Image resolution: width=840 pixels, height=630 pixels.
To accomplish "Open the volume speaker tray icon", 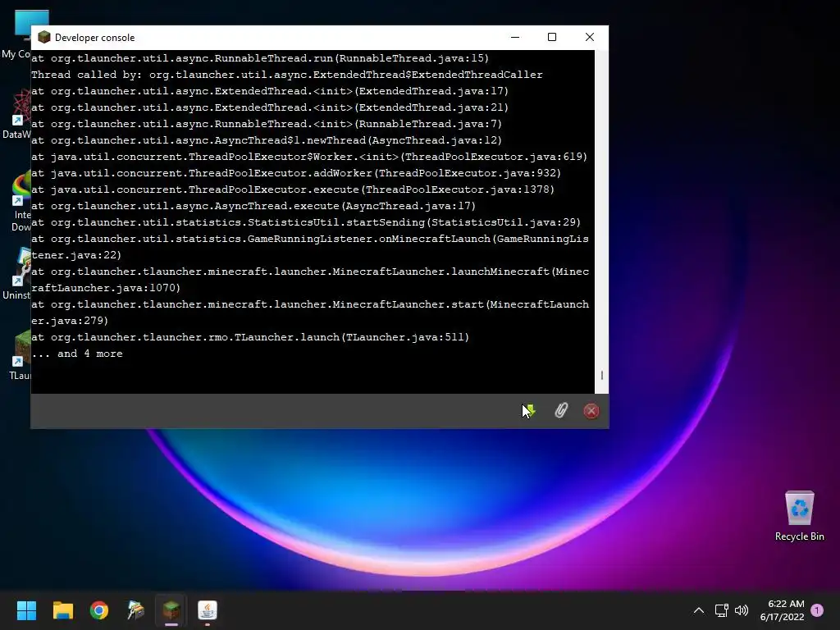I will pos(742,610).
